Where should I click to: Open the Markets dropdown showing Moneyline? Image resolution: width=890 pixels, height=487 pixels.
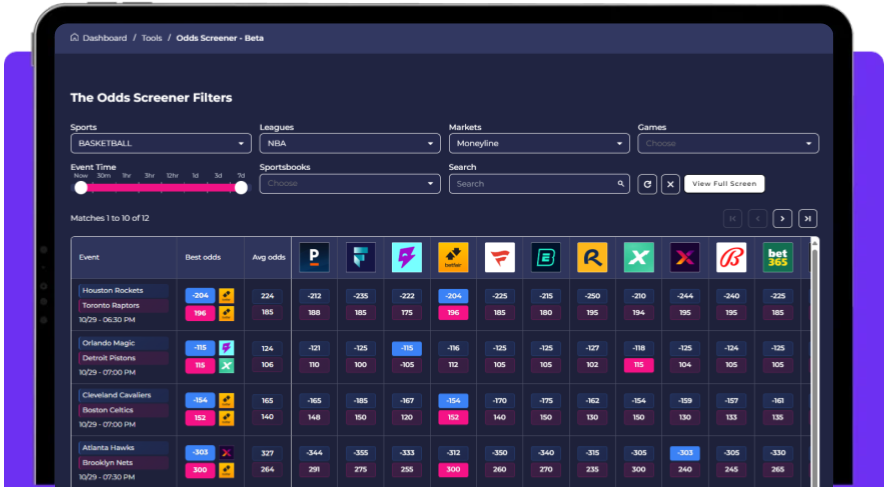539,144
